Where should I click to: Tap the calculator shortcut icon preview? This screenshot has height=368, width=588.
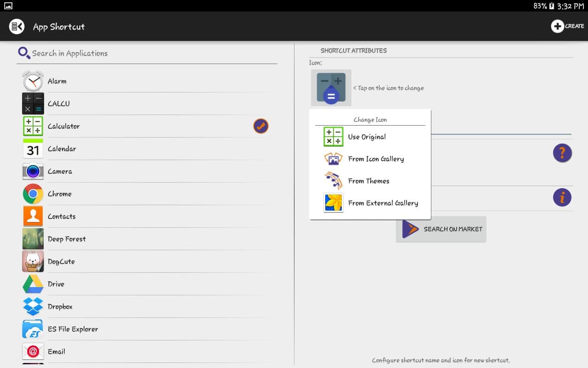[x=331, y=87]
